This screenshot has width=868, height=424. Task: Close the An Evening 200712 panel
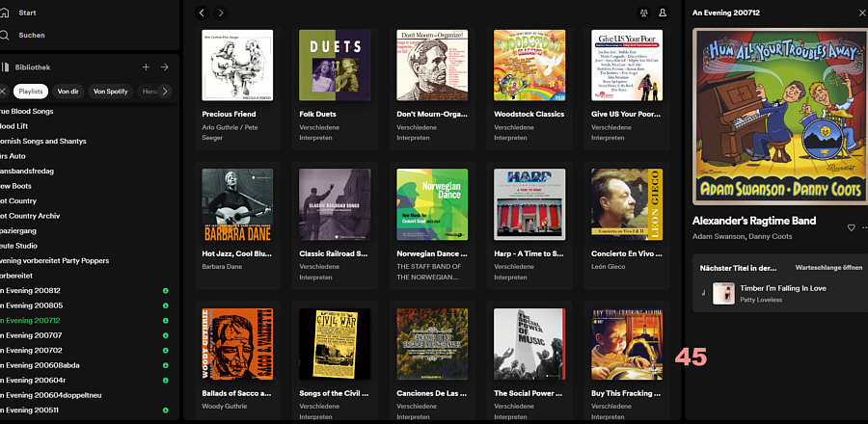click(x=862, y=13)
